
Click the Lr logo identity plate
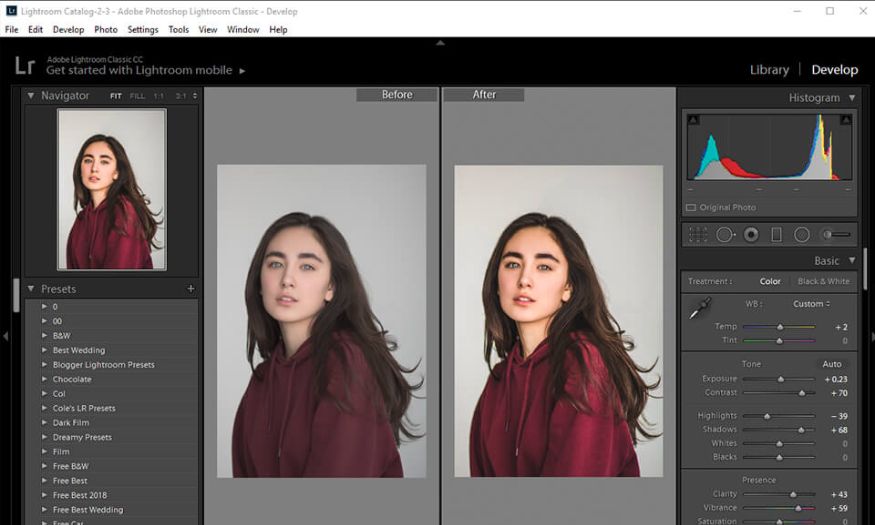(x=25, y=66)
